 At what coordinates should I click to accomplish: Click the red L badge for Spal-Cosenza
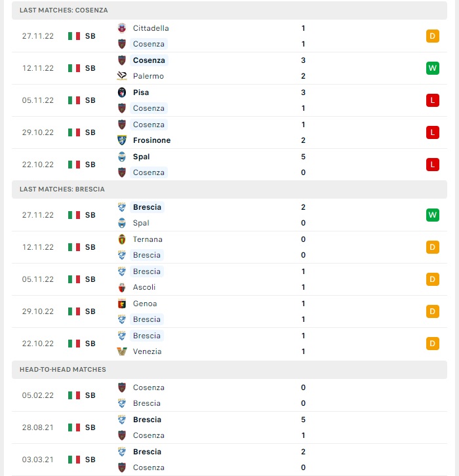click(432, 165)
